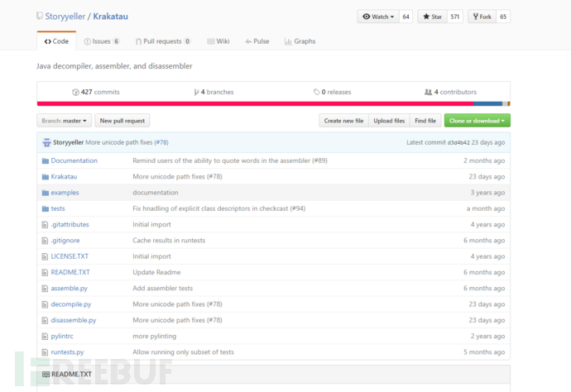View stargazers count 571
The width and height of the screenshot is (571, 392).
pos(455,17)
